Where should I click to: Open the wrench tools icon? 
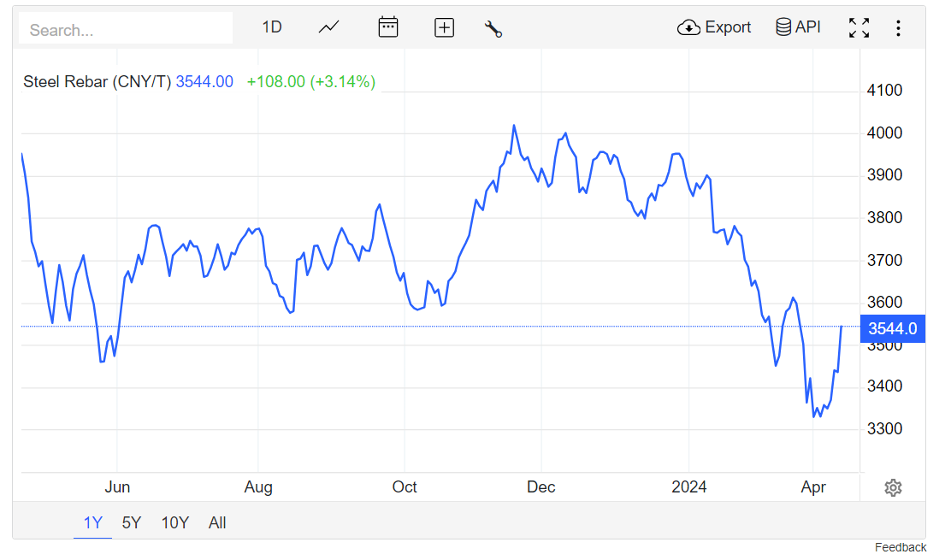(493, 28)
